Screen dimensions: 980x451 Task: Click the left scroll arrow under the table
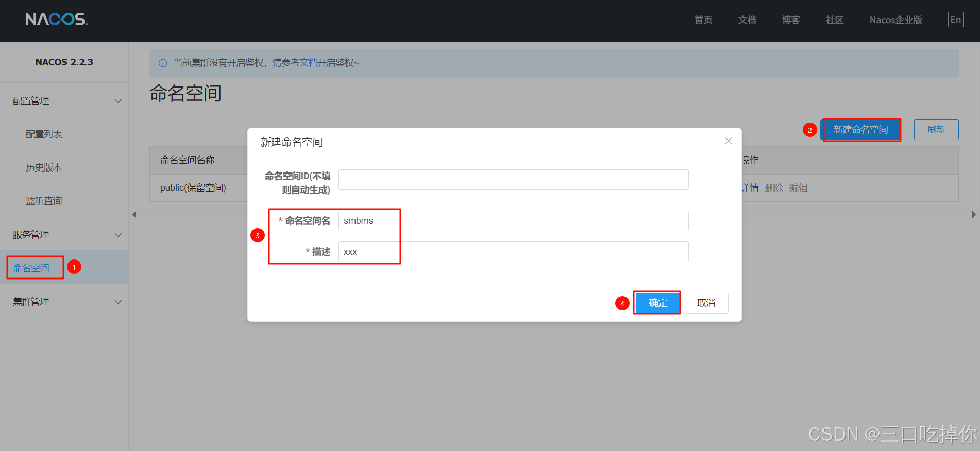[x=134, y=215]
